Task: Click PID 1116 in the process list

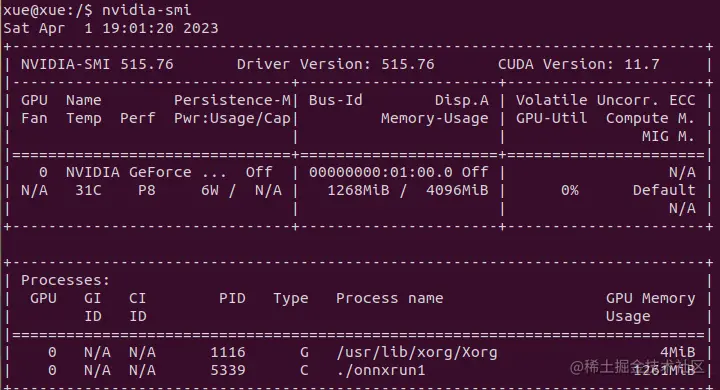Action: (227, 352)
